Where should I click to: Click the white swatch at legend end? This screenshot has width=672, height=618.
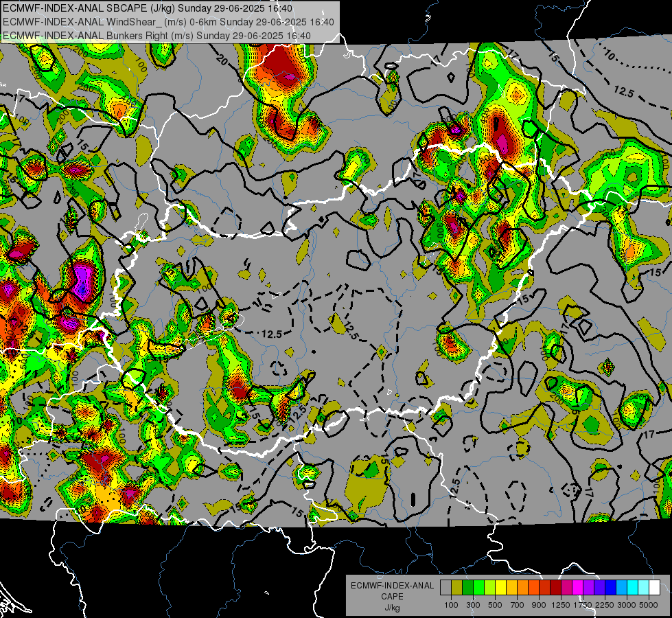click(x=655, y=588)
